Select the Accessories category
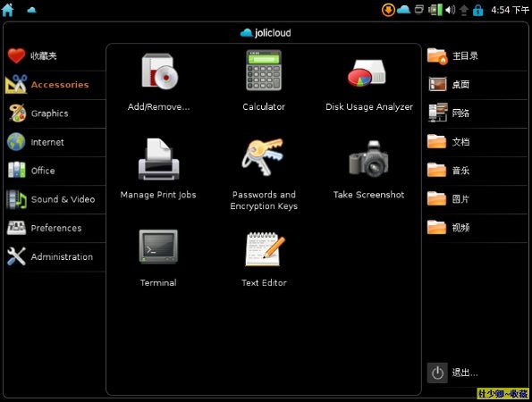 [55, 85]
